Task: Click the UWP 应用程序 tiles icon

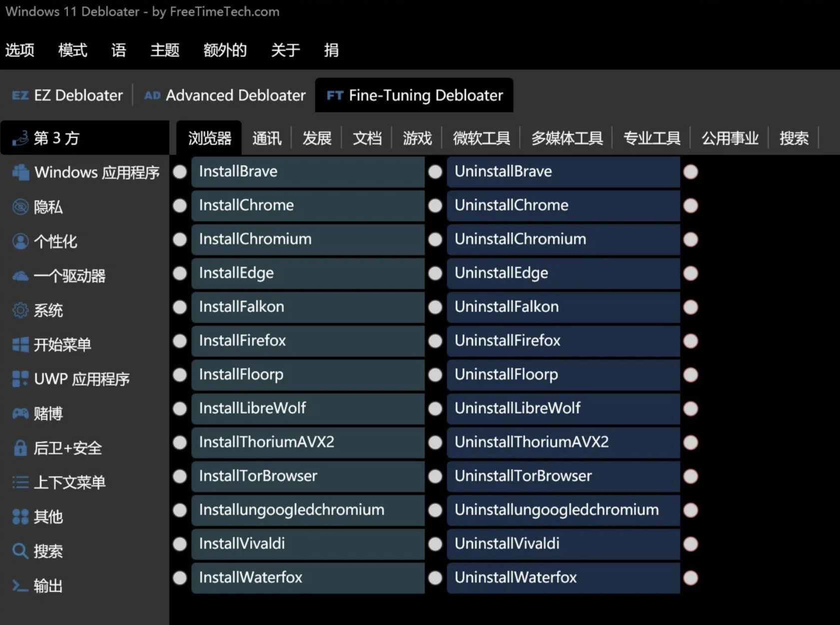Action: (x=20, y=379)
